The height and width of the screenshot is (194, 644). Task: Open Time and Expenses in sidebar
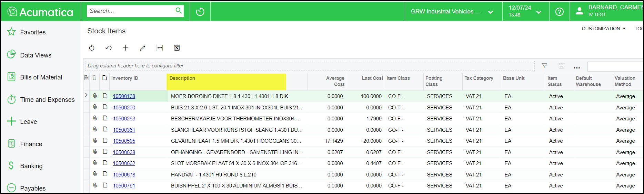pos(47,100)
